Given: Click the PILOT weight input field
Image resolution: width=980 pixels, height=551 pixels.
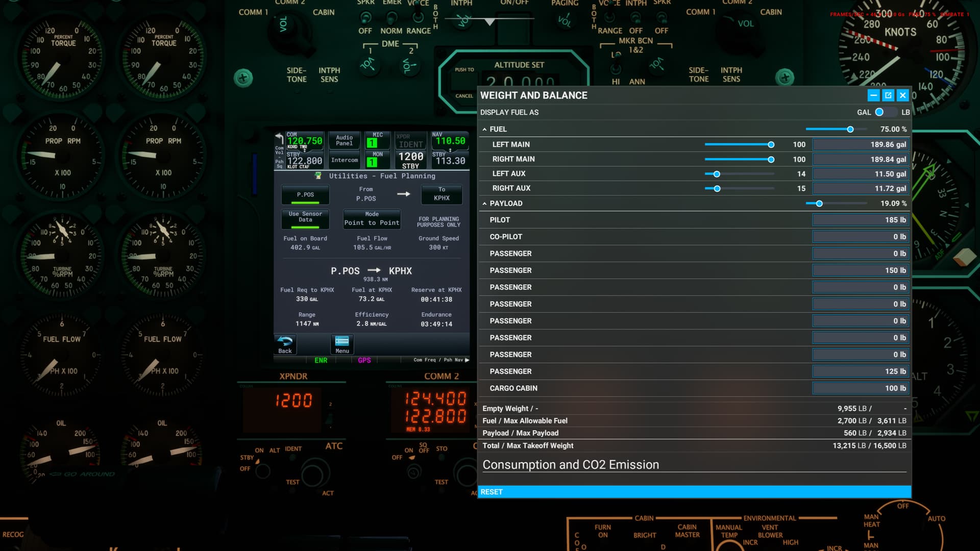Looking at the screenshot, I should (860, 220).
